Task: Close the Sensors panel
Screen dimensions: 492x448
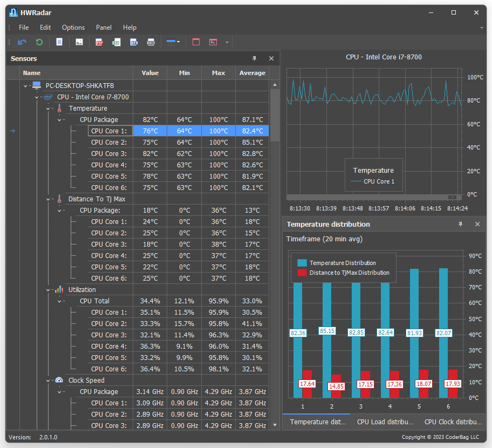Action: tap(271, 58)
